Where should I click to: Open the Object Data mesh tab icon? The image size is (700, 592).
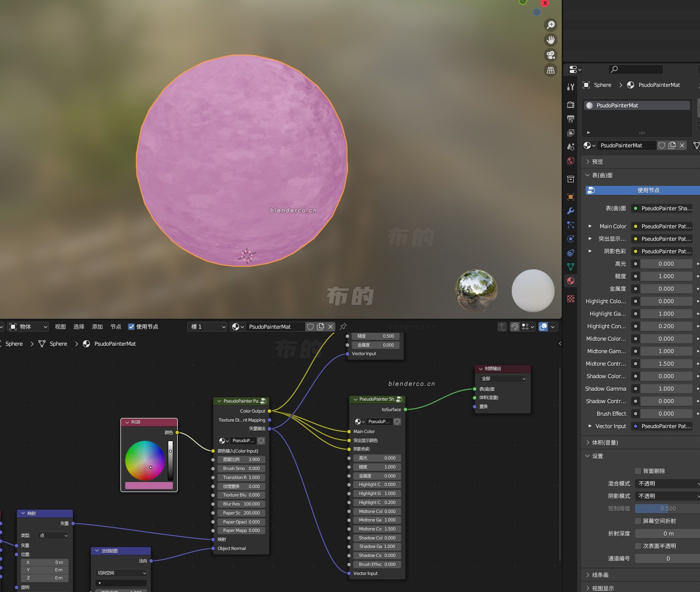click(571, 267)
